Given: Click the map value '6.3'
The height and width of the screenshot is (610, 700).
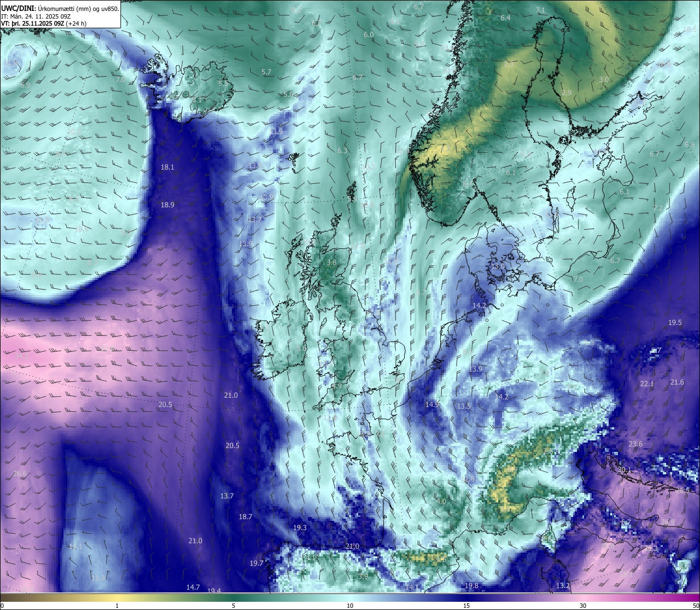Looking at the screenshot, I should [342, 150].
